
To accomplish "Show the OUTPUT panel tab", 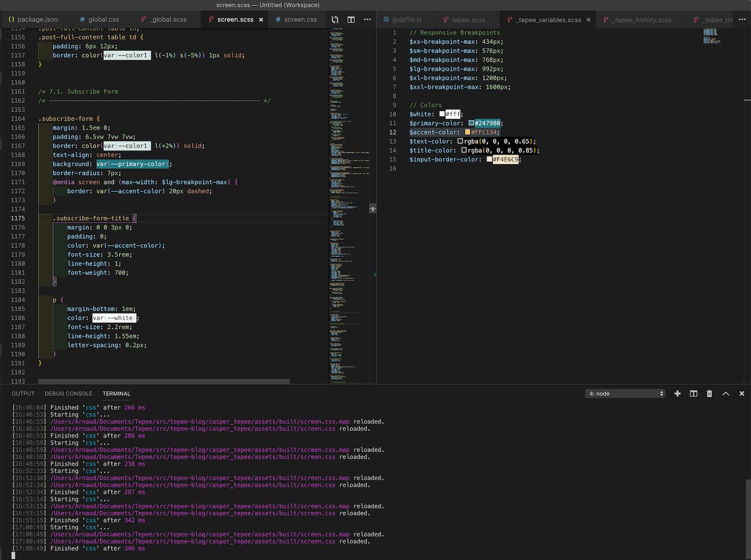I will click(x=23, y=394).
